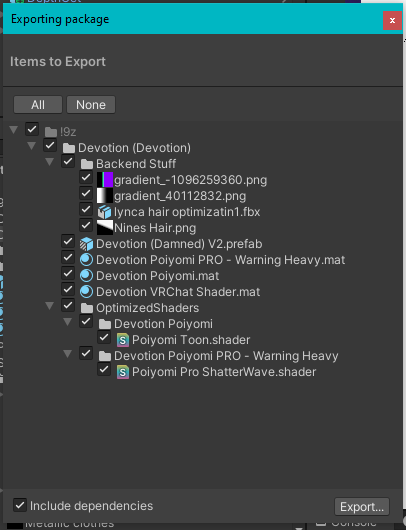Click the Nines Hair.png thumbnail
Image resolution: width=406 pixels, height=530 pixels.
pyautogui.click(x=105, y=228)
